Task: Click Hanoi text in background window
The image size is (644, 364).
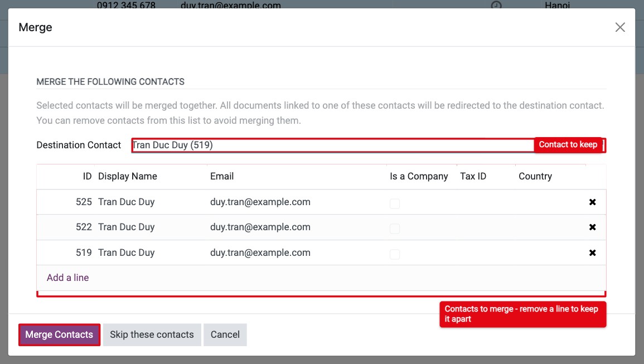Action: point(557,4)
